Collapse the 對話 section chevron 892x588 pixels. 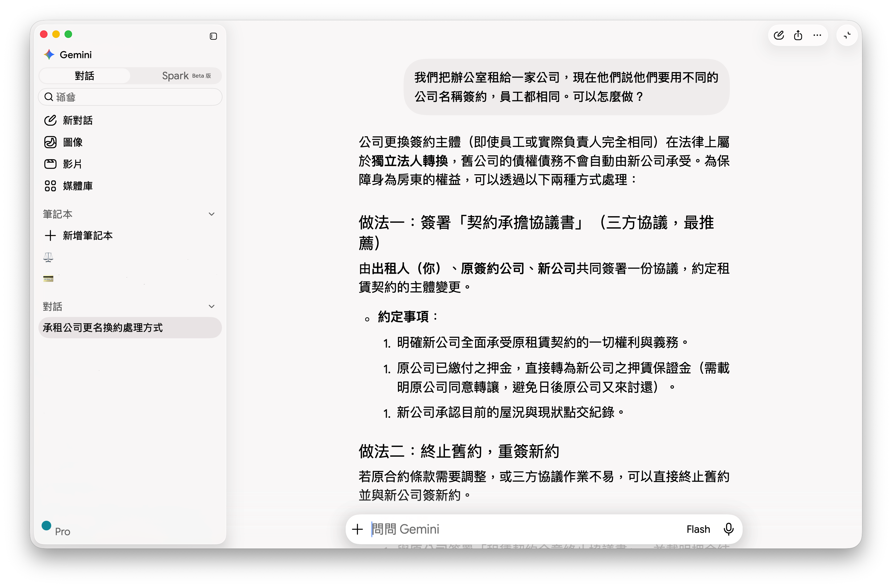pyautogui.click(x=212, y=306)
